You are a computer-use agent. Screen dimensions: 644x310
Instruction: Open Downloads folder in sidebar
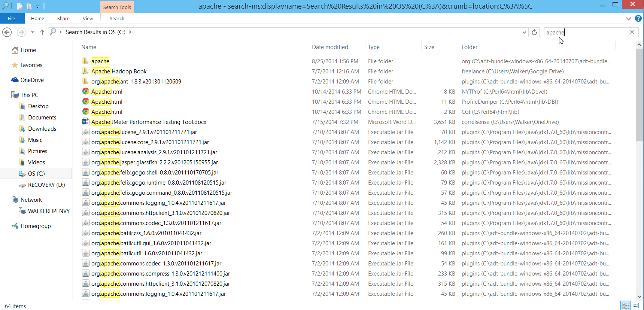coord(42,129)
